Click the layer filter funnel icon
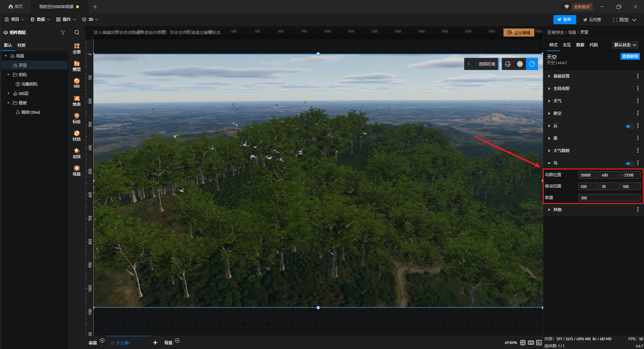Image resolution: width=644 pixels, height=349 pixels. click(63, 33)
